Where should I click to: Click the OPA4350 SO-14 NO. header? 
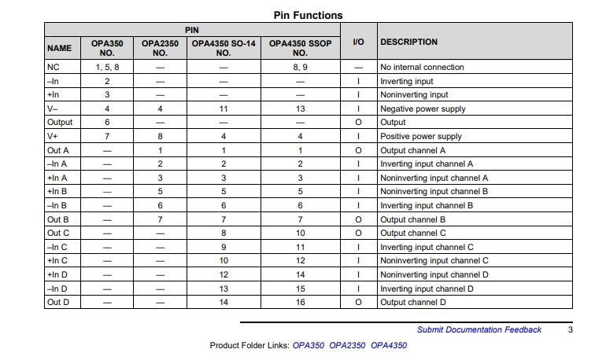(224, 48)
